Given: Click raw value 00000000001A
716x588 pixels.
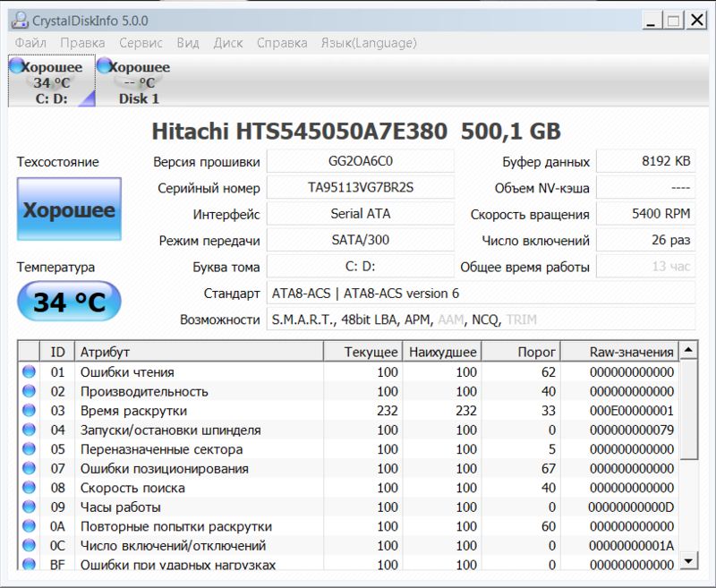Looking at the screenshot, I should point(631,545).
